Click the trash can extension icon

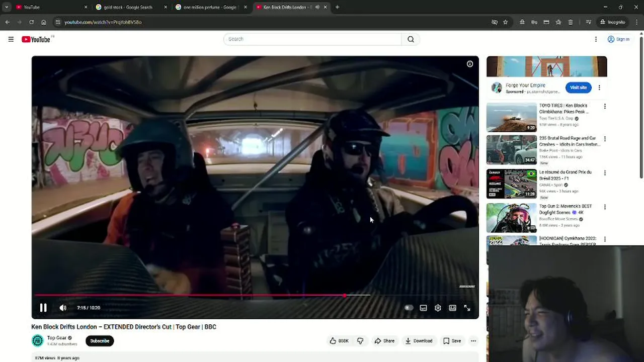click(570, 22)
